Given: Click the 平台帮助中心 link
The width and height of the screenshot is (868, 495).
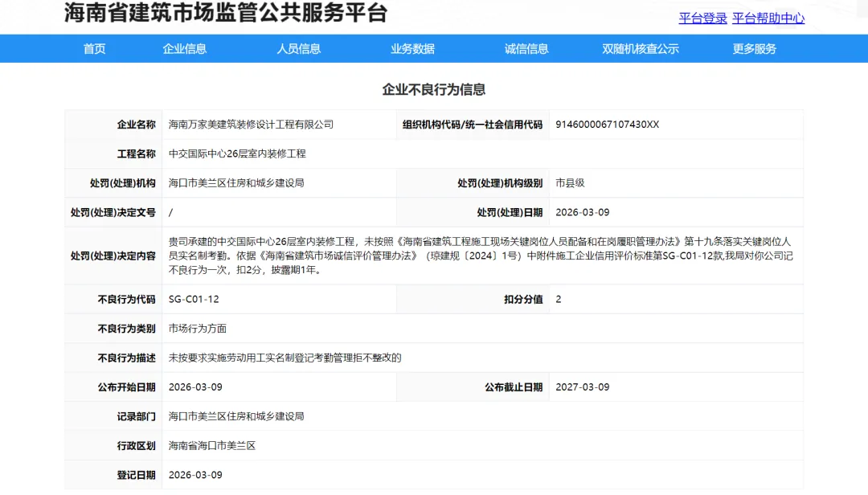Looking at the screenshot, I should 768,18.
